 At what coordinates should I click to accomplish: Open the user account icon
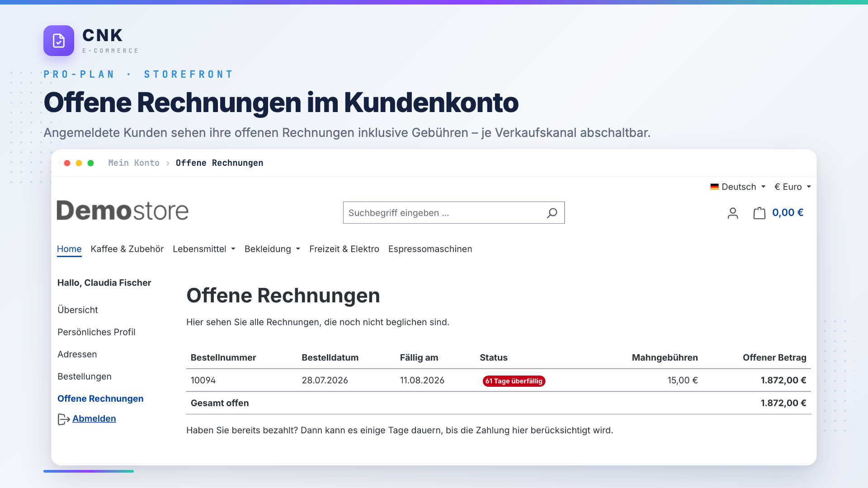(x=733, y=213)
